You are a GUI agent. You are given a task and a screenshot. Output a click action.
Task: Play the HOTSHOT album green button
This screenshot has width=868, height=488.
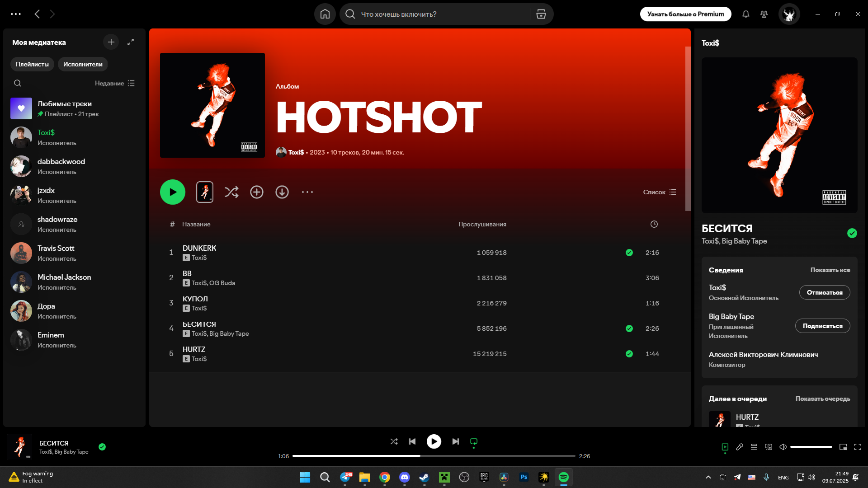pos(173,192)
